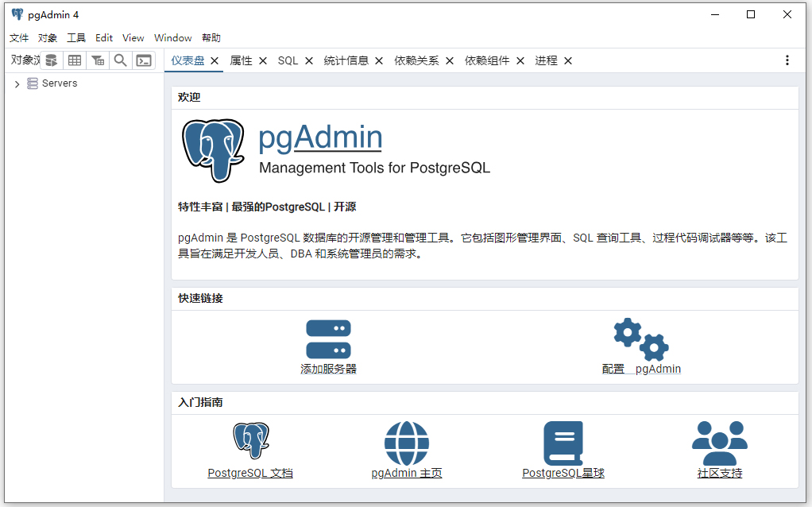This screenshot has height=507, width=812.
Task: Click the 配置 pgAdmin gears icon
Action: click(x=641, y=339)
